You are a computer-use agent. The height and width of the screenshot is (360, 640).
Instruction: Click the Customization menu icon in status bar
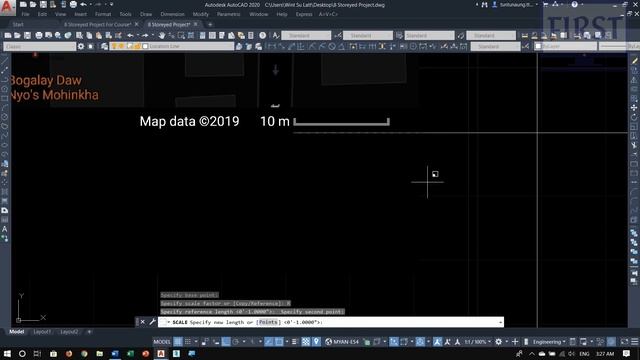tap(634, 342)
